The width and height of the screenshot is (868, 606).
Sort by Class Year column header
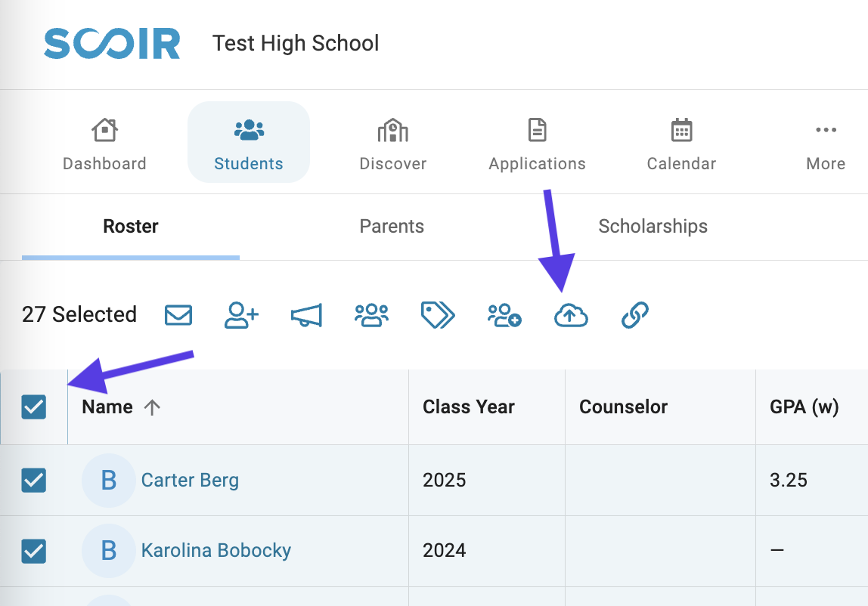coord(468,407)
